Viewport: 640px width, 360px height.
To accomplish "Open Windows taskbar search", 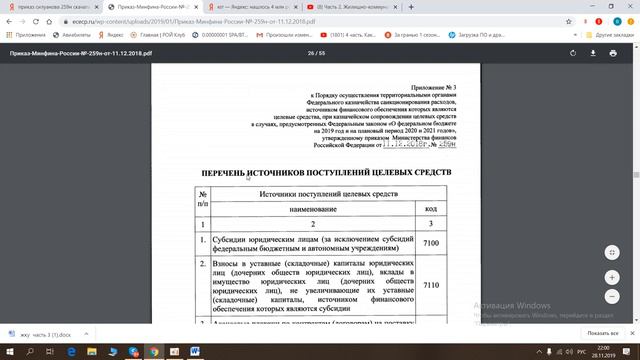I will tap(30, 351).
